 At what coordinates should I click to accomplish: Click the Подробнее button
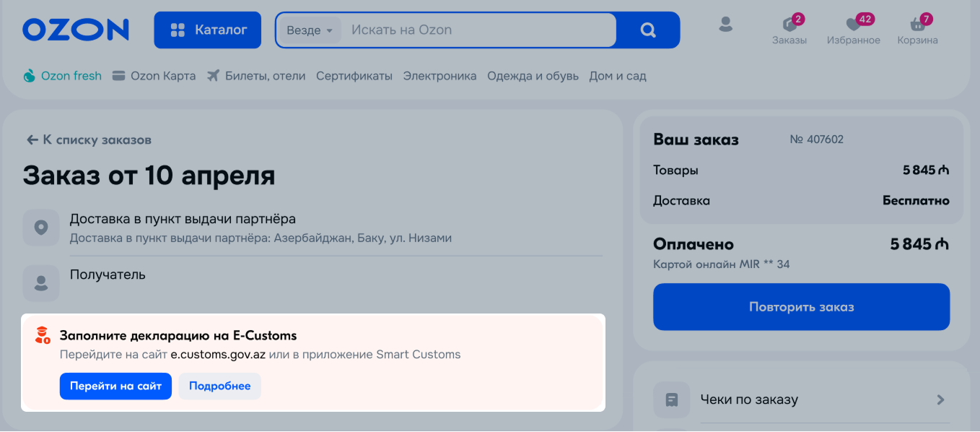click(x=220, y=386)
